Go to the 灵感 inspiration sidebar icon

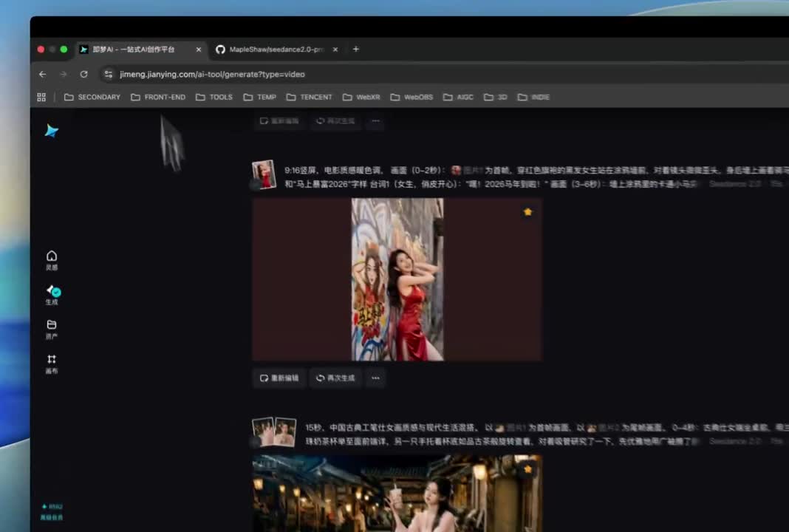point(51,260)
